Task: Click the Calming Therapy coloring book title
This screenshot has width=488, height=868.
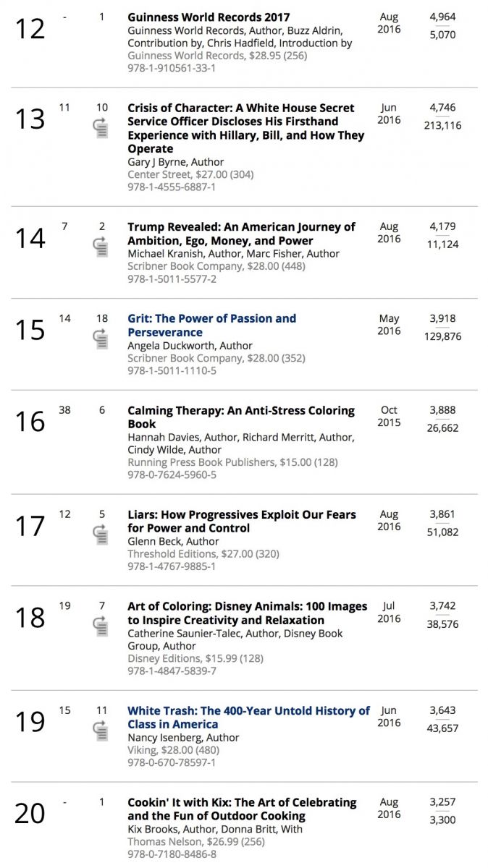Action: [x=241, y=417]
